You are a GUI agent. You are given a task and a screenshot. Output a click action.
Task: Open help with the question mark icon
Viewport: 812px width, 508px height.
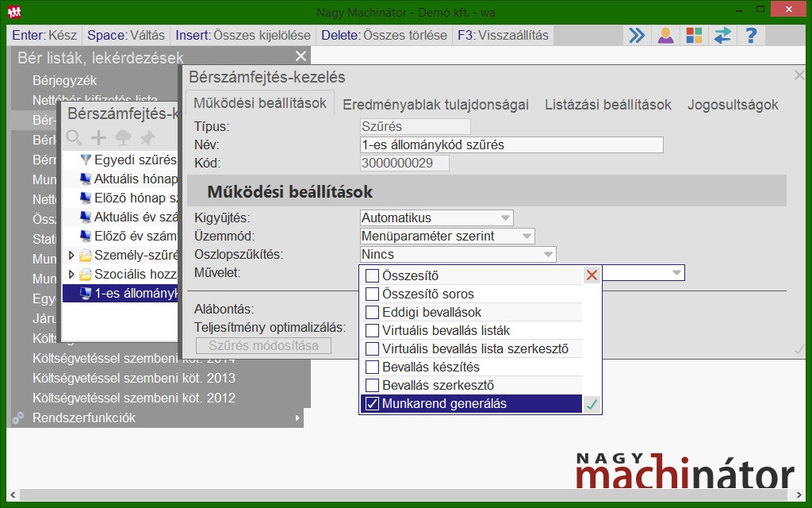click(751, 35)
